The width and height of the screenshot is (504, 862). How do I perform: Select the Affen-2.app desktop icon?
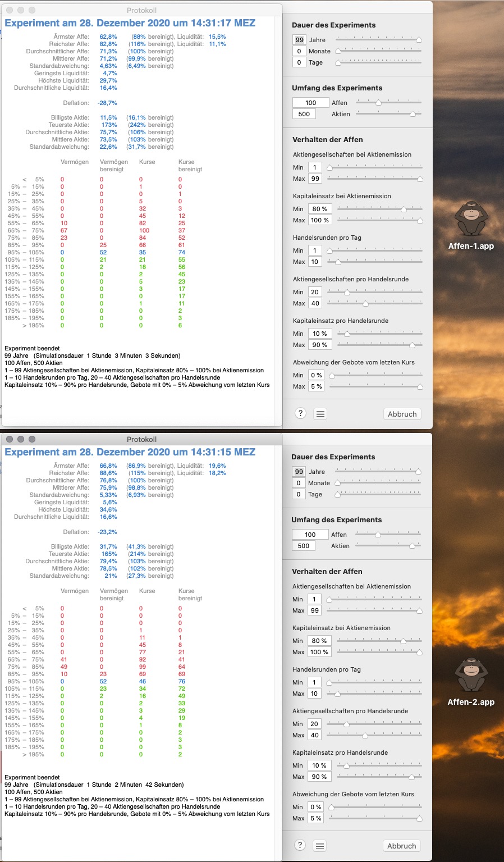471,681
